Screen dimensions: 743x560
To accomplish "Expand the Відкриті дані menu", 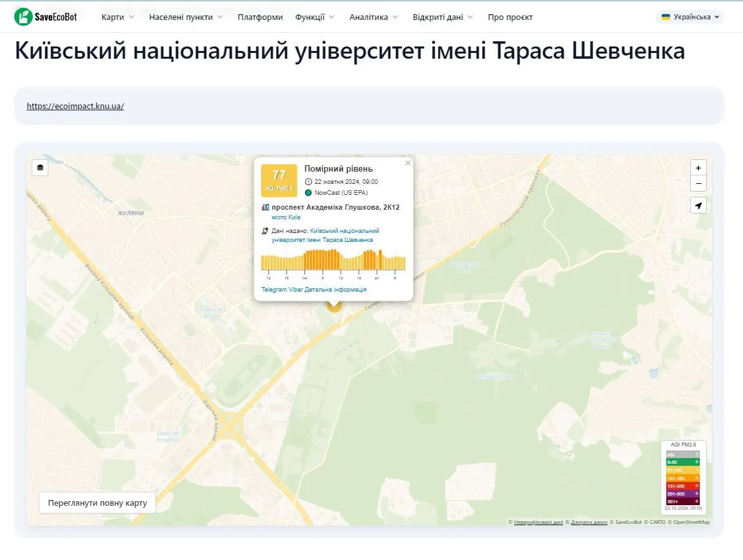I will (442, 17).
